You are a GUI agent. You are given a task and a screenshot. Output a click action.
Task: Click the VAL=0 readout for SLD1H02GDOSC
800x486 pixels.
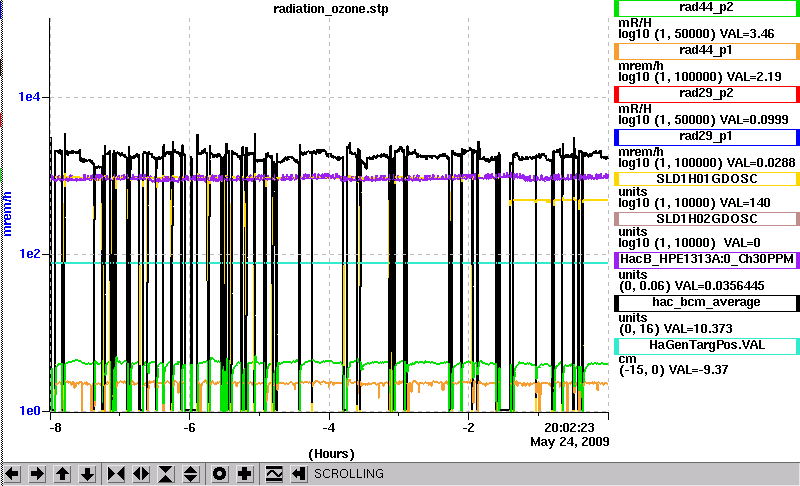click(x=742, y=243)
